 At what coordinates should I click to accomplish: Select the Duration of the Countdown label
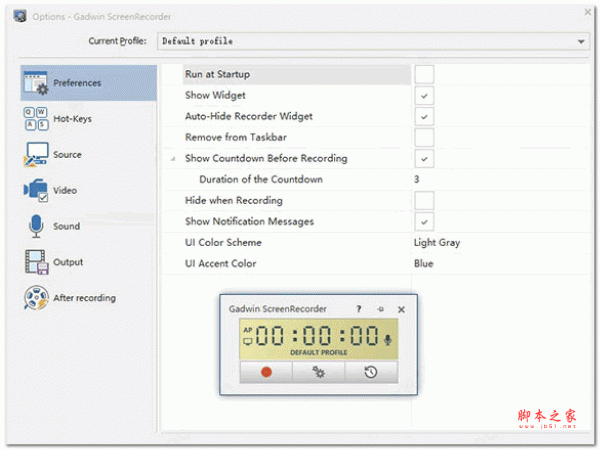(x=261, y=179)
